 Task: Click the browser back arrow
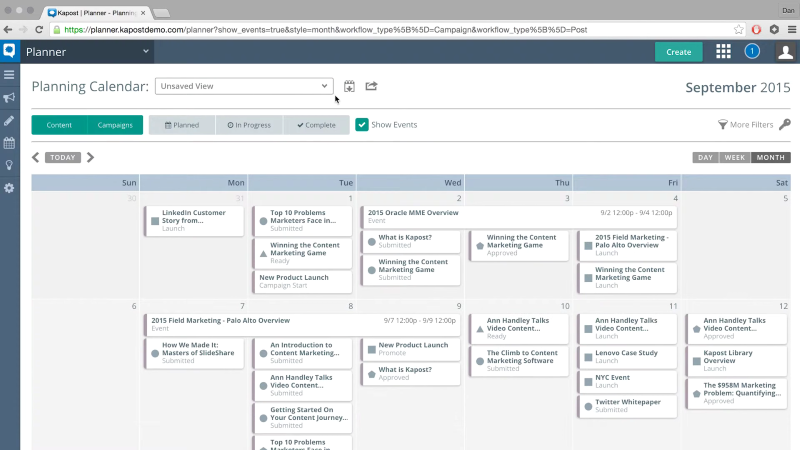point(8,30)
